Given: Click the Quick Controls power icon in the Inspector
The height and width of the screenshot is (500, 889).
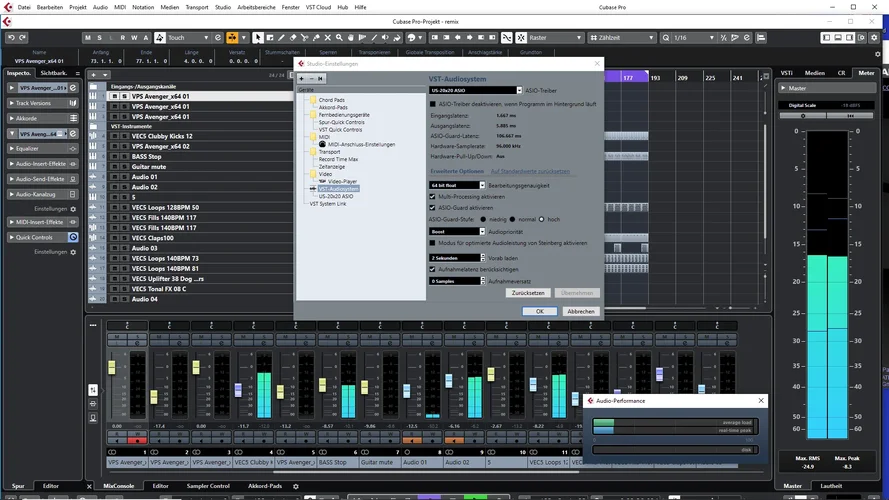Looking at the screenshot, I should point(73,237).
